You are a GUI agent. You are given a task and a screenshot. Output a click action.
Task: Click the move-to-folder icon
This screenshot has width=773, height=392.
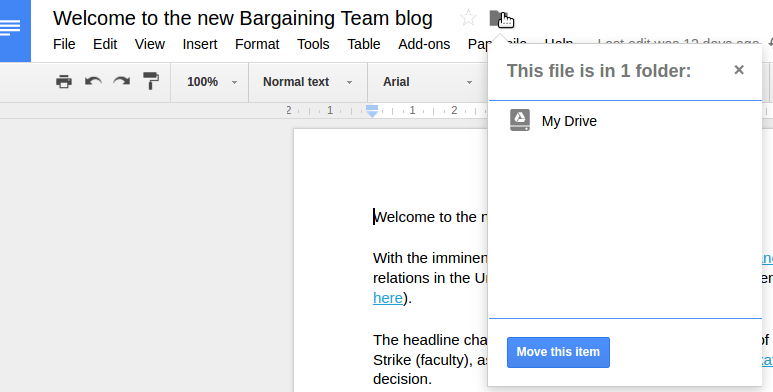498,18
